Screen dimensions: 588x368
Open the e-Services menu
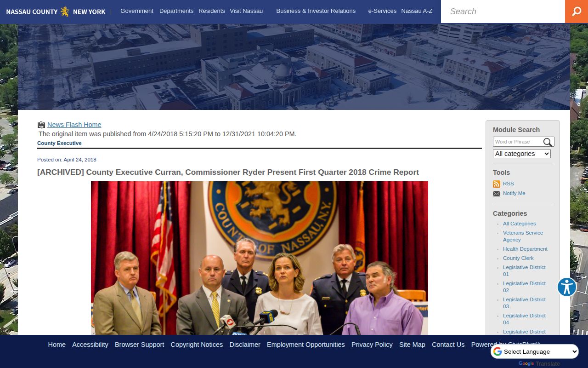tap(382, 11)
